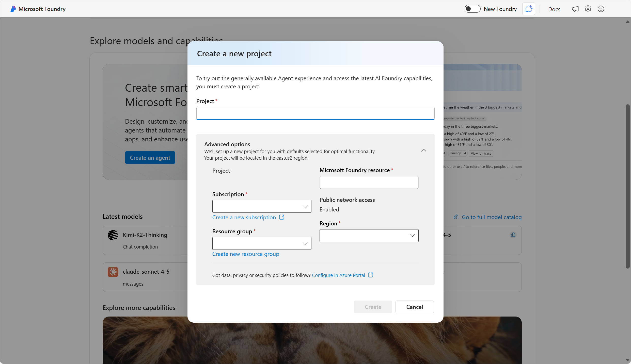Open the Create new resource group link

245,254
